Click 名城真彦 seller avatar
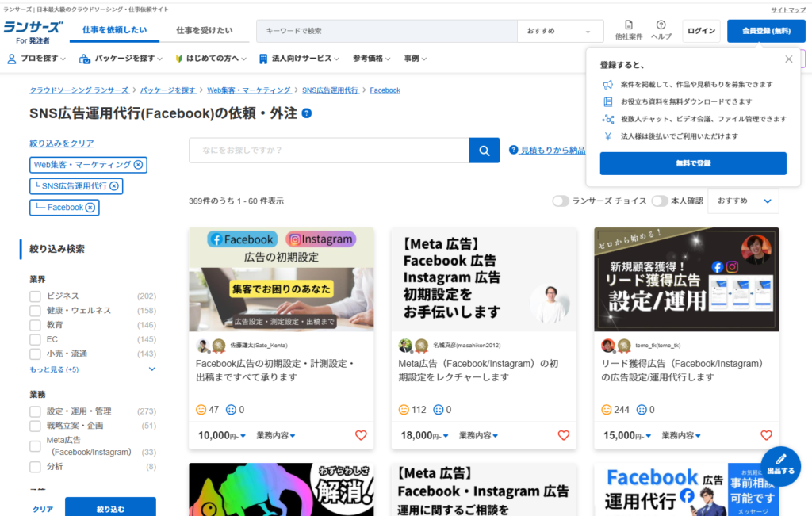 (405, 346)
